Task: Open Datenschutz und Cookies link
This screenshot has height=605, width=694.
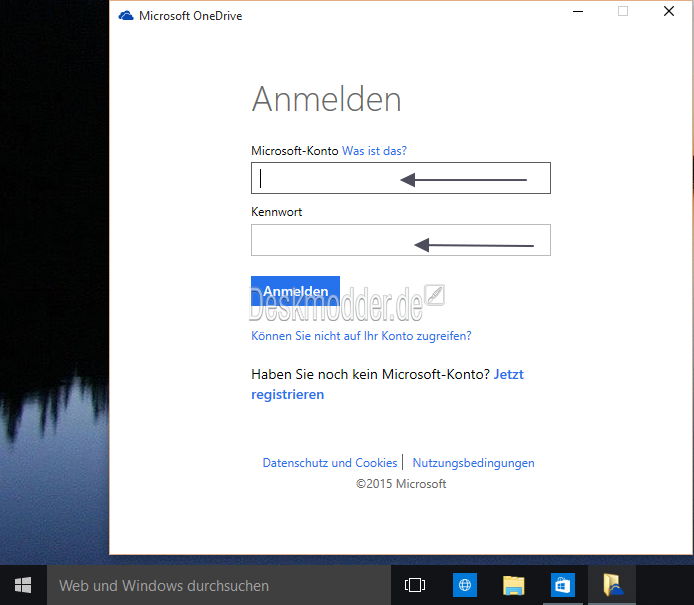Action: (x=330, y=463)
